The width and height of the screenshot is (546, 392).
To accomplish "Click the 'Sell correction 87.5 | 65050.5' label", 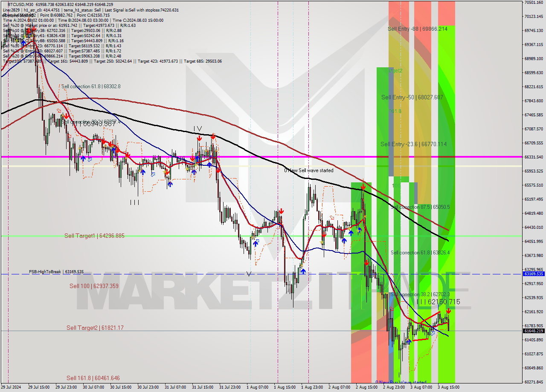I will (x=420, y=207).
